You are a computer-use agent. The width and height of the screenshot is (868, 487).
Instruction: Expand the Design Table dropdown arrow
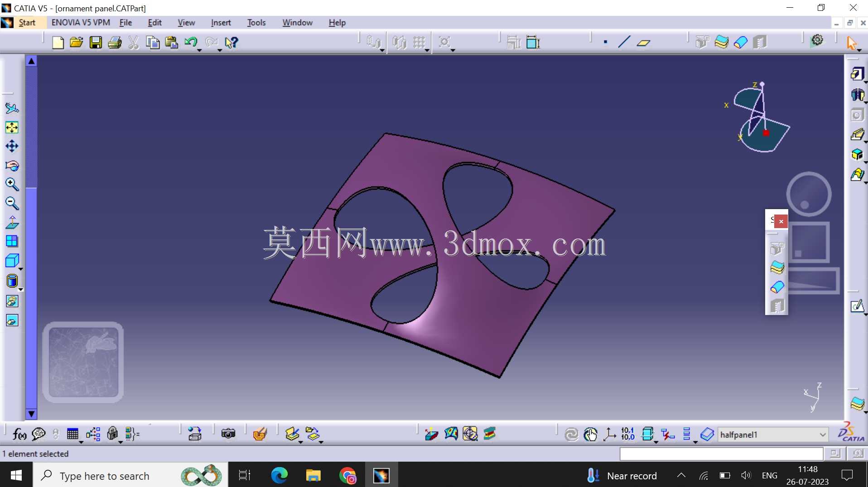coord(81,442)
